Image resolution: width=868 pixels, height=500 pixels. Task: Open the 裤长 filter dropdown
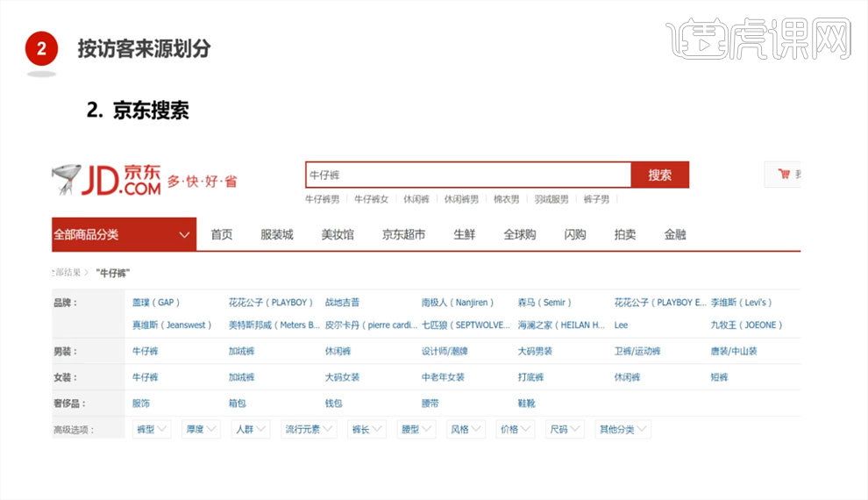click(366, 429)
